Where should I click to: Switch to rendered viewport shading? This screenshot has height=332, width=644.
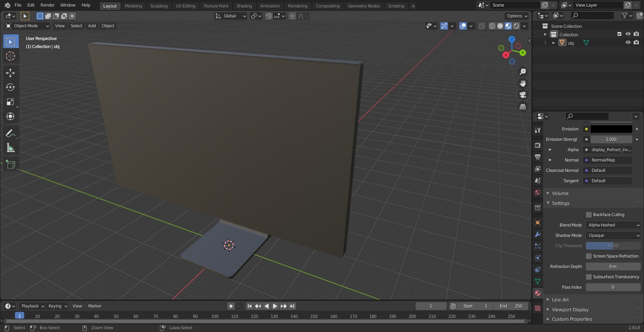point(516,26)
